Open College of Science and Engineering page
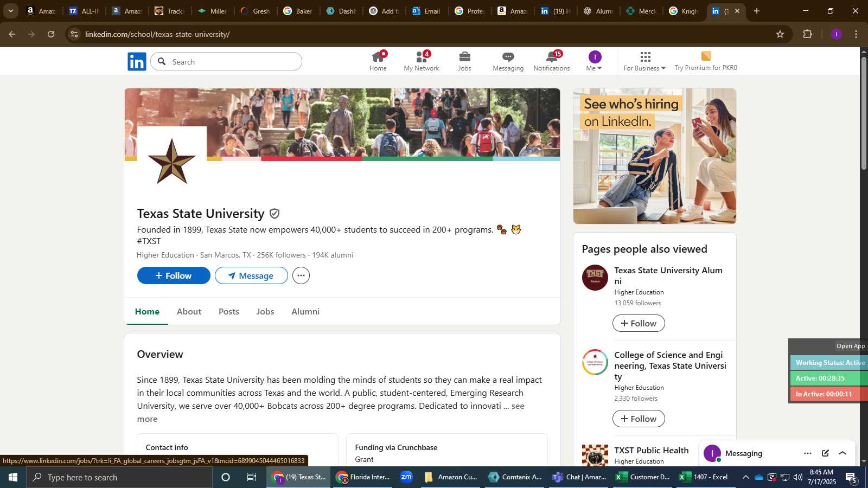The height and width of the screenshot is (488, 868). 670,365
